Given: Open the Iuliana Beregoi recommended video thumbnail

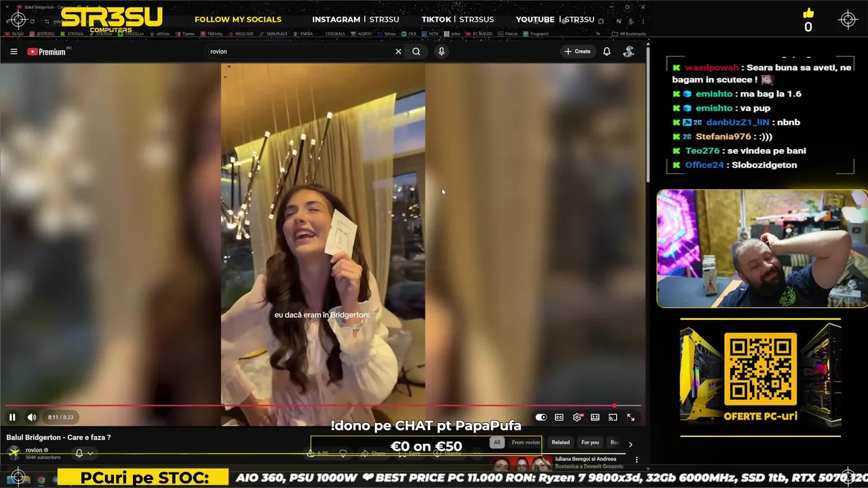Looking at the screenshot, I should (x=521, y=464).
